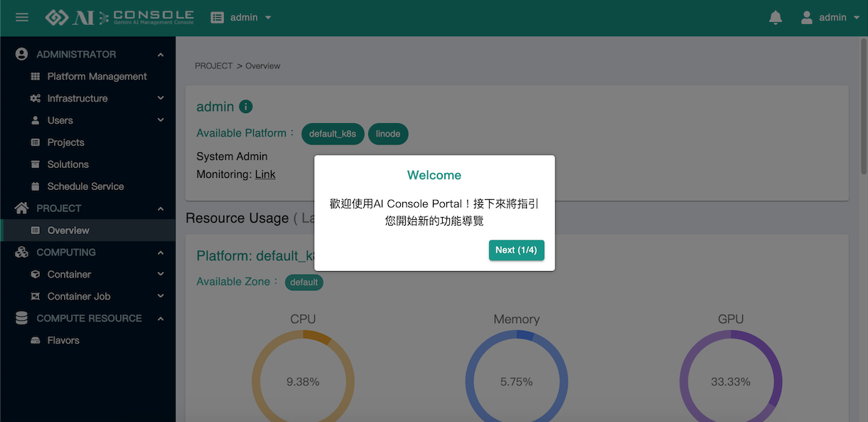Click the Administrator section person icon

point(21,54)
